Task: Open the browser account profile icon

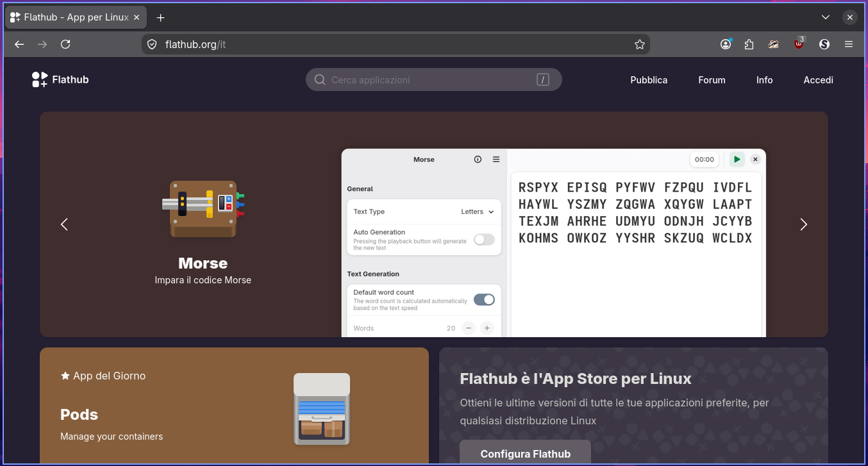Action: [x=726, y=44]
